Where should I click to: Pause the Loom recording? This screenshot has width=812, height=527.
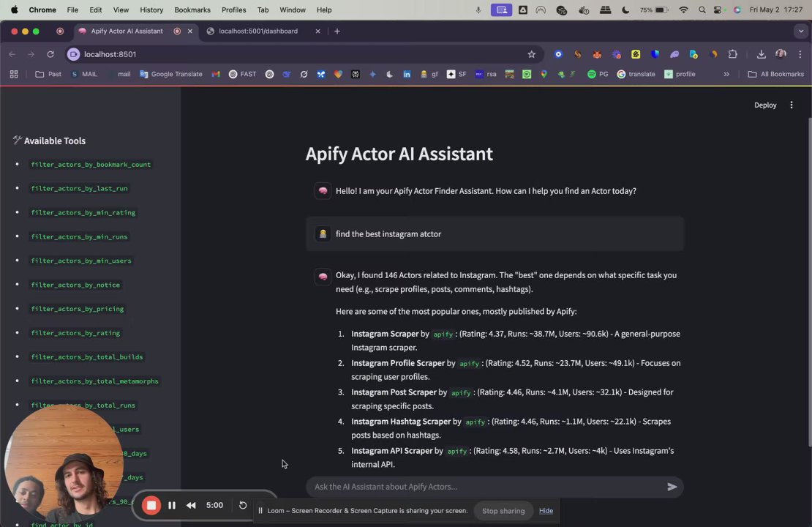(x=172, y=505)
